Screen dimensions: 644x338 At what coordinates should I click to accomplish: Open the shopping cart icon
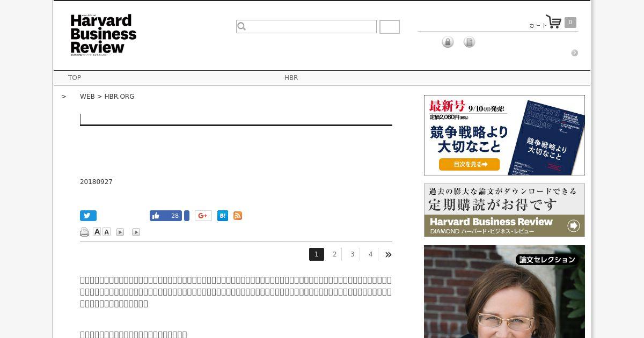pyautogui.click(x=553, y=22)
